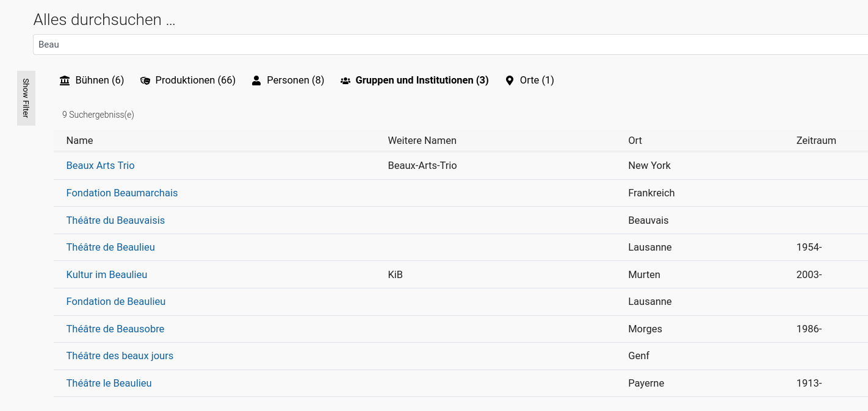Click the Murten location cell
868x411 pixels.
(x=644, y=274)
